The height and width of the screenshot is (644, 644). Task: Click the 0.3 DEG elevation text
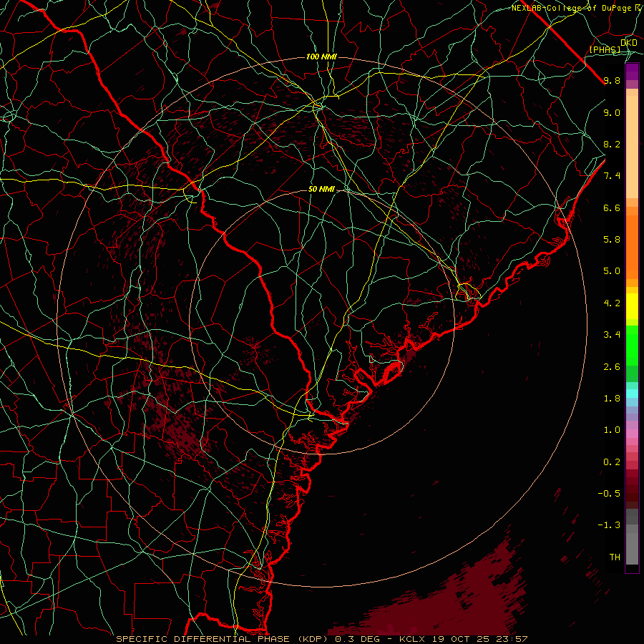pyautogui.click(x=358, y=639)
